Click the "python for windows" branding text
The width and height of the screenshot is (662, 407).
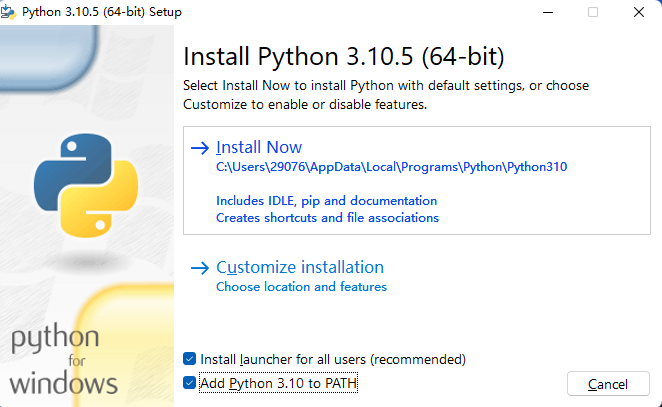pos(65,359)
